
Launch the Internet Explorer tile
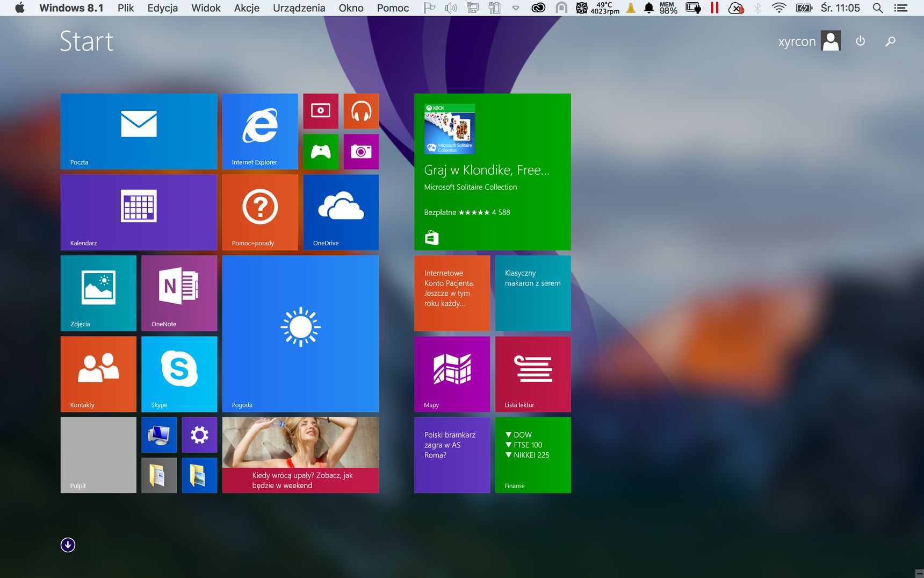[x=260, y=132]
